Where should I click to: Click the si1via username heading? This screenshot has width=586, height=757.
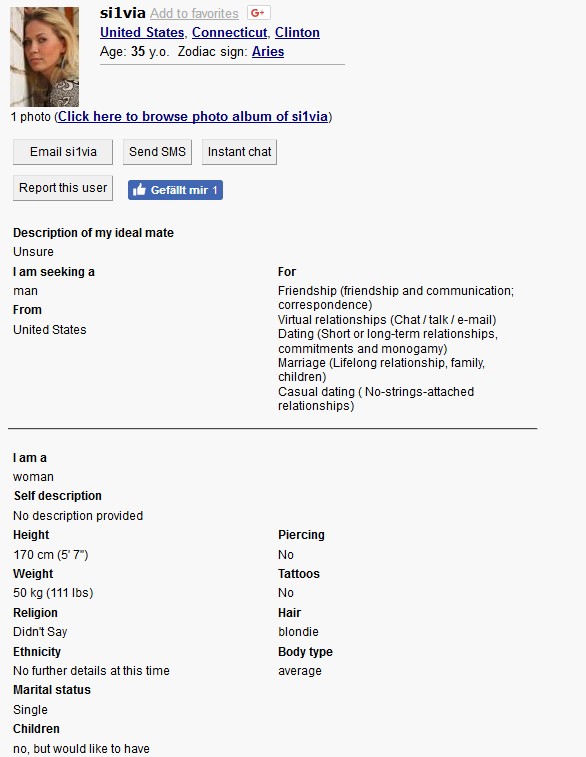[123, 13]
